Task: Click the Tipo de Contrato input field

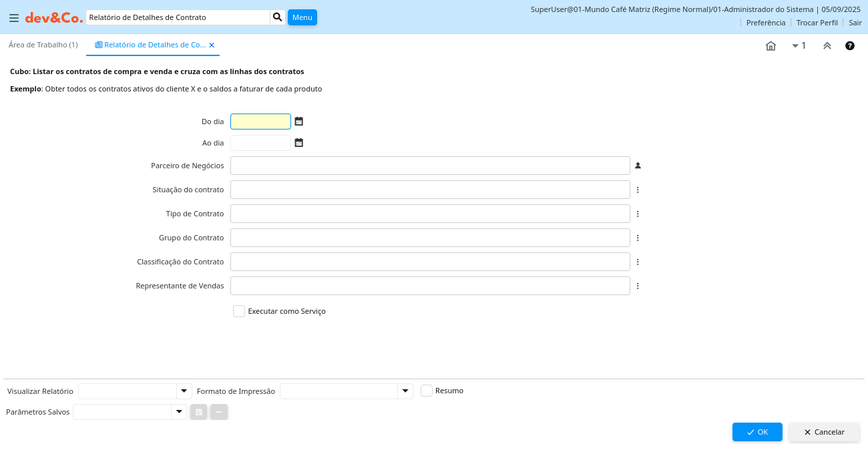Action: tap(430, 214)
